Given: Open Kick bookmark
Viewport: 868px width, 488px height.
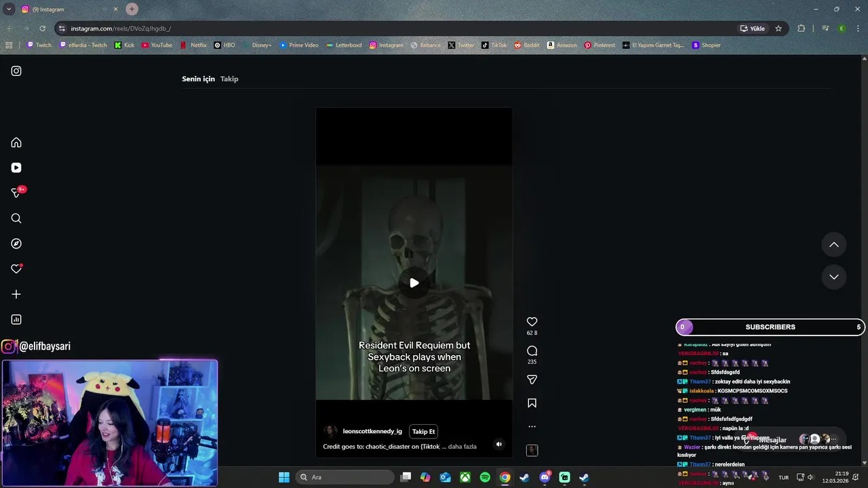Looking at the screenshot, I should pos(124,45).
